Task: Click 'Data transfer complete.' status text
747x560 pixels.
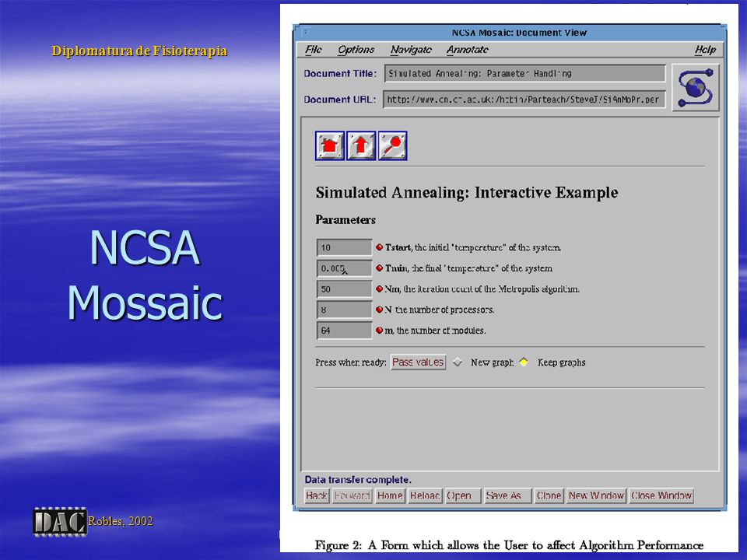Action: coord(358,480)
